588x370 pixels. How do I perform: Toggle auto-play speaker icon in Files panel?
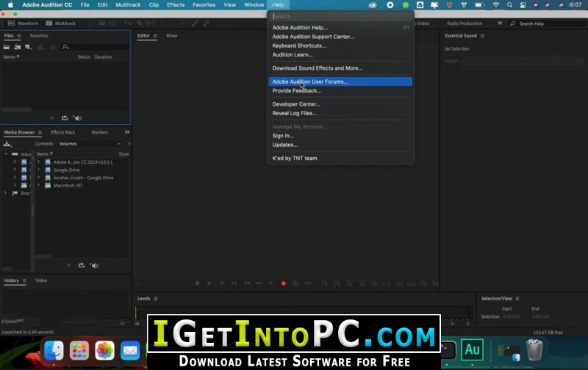(x=78, y=118)
